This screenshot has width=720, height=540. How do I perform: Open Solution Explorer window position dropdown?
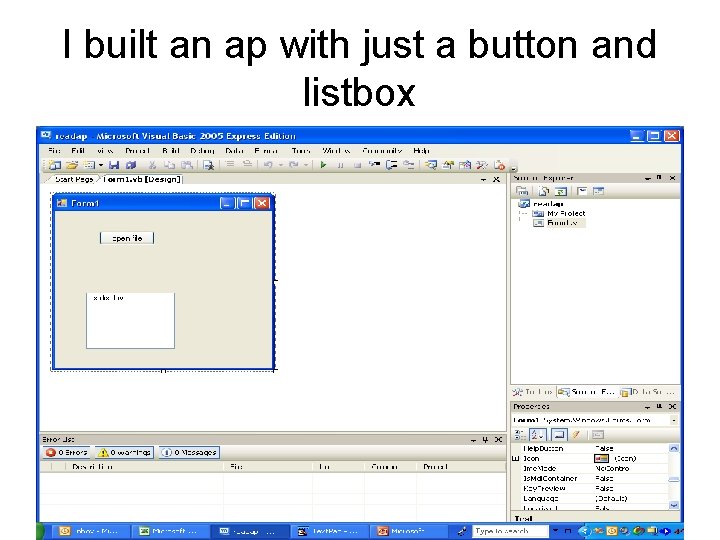[x=647, y=178]
